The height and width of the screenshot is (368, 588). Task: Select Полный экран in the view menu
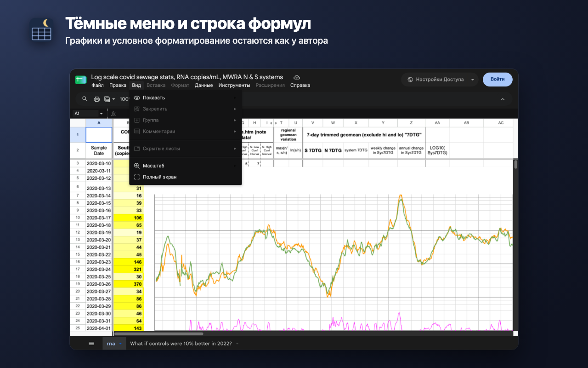(x=186, y=177)
